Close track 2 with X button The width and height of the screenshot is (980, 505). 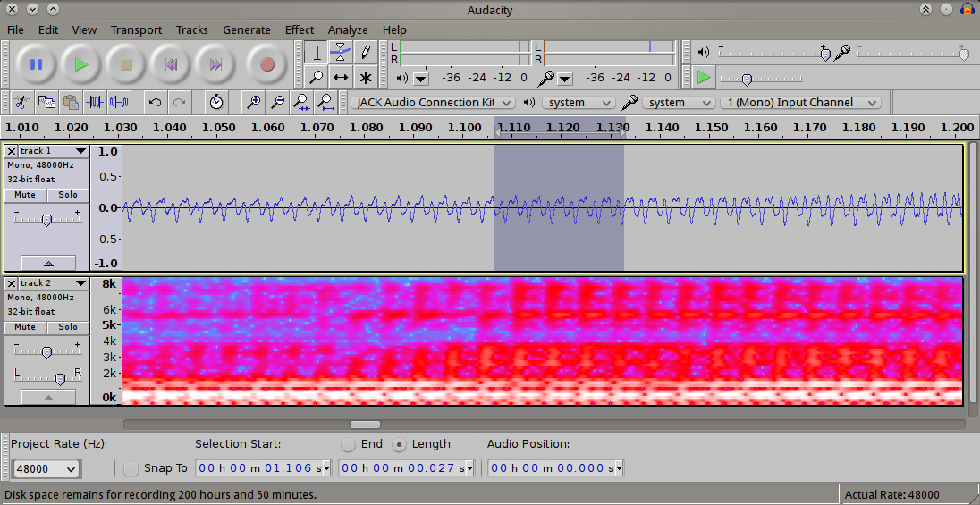click(12, 283)
